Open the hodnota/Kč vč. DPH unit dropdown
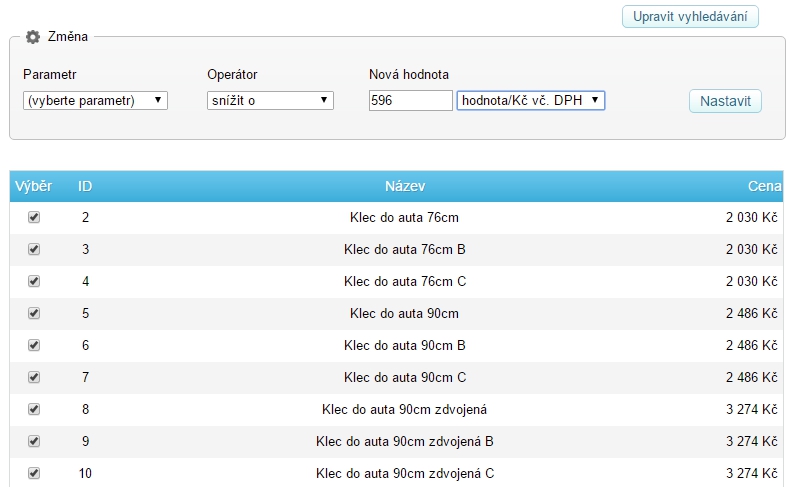This screenshot has height=487, width=791. pyautogui.click(x=530, y=100)
